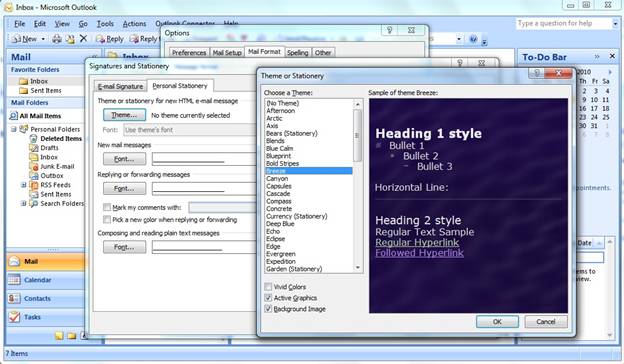Screen dimensions: 624x364
Task: Open Junk E-mail folder icon
Action: (x=34, y=166)
